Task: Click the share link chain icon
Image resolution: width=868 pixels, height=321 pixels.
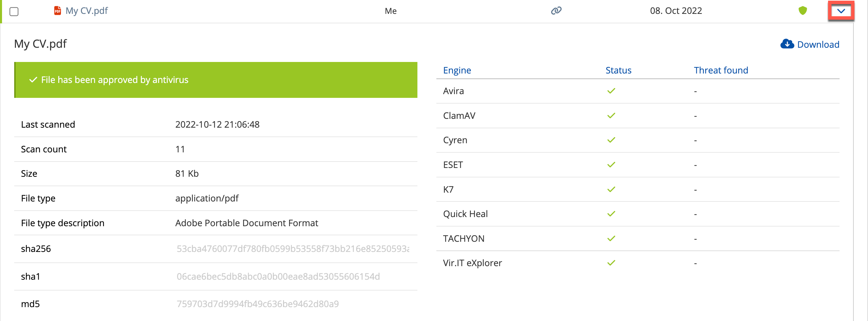Action: click(556, 11)
